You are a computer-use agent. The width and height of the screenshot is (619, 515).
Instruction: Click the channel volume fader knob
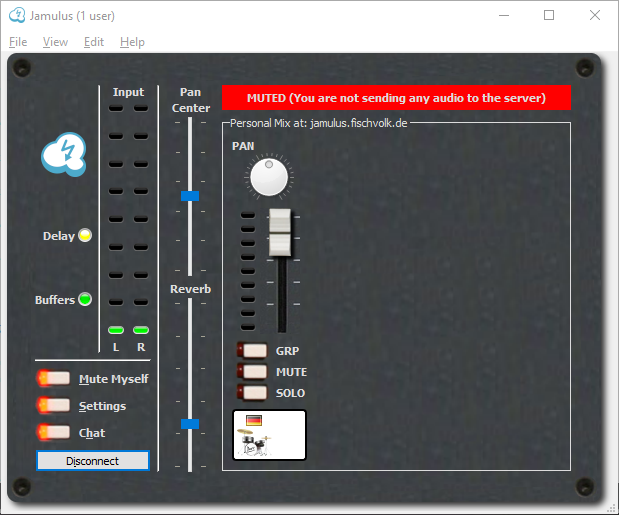280,233
